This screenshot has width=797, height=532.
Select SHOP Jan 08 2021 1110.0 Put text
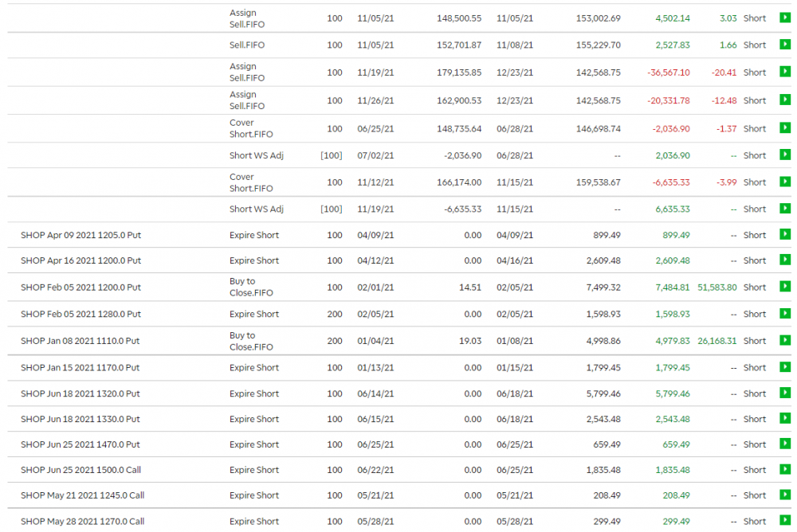click(x=80, y=341)
